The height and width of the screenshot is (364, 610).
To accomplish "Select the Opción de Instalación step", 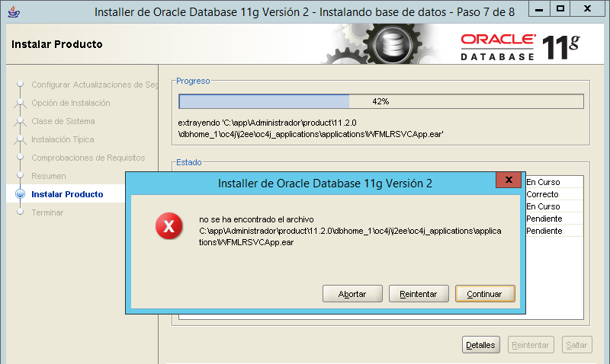I will pyautogui.click(x=71, y=103).
